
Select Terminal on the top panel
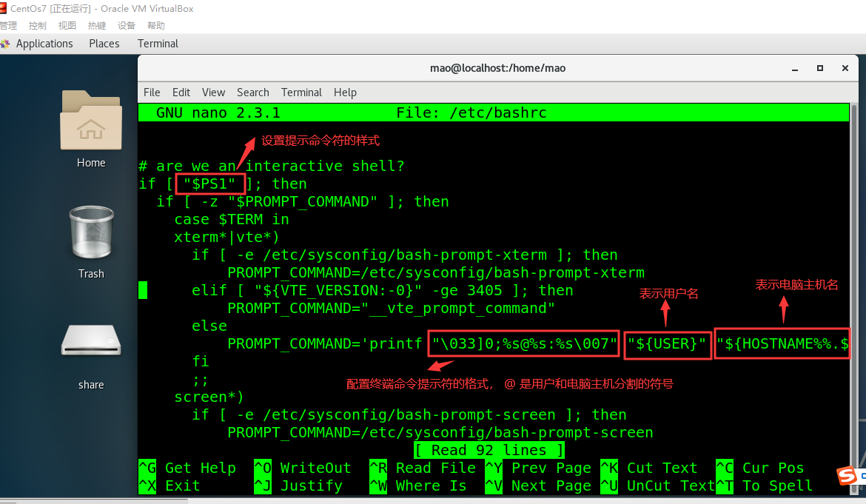[x=157, y=44]
